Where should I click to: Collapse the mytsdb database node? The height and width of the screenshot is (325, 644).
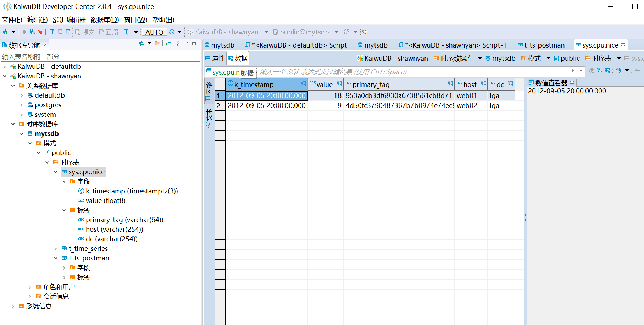(x=22, y=133)
